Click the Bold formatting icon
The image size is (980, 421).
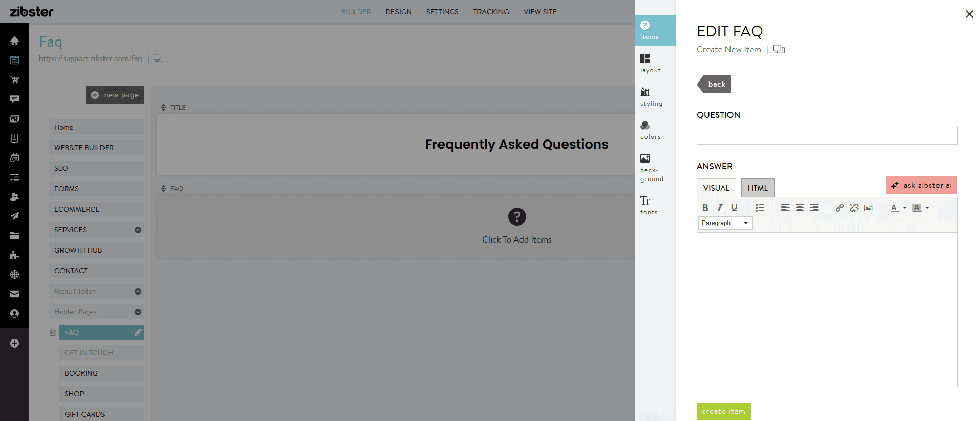pos(705,208)
